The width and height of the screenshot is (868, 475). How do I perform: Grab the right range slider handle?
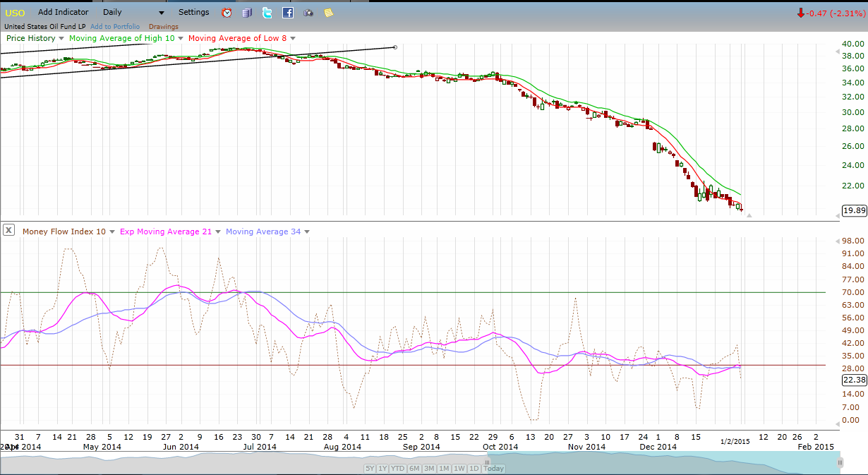[840, 462]
